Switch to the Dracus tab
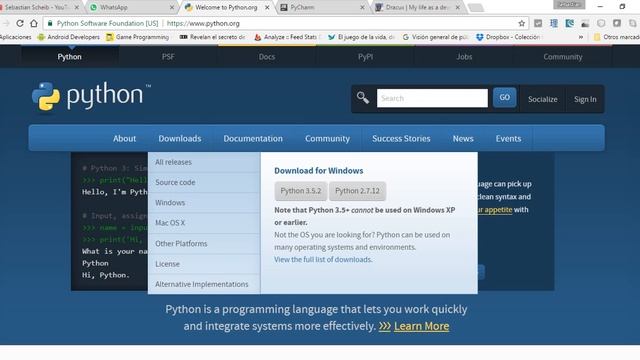 point(418,7)
